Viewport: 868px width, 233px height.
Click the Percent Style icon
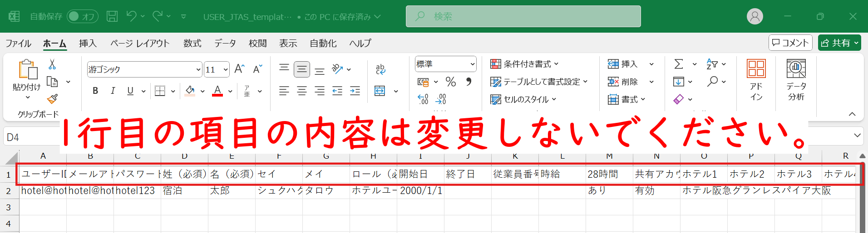[450, 82]
